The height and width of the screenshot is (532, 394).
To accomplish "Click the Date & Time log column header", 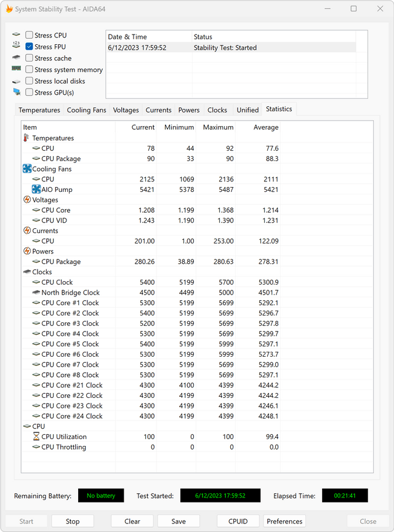I will pos(149,37).
